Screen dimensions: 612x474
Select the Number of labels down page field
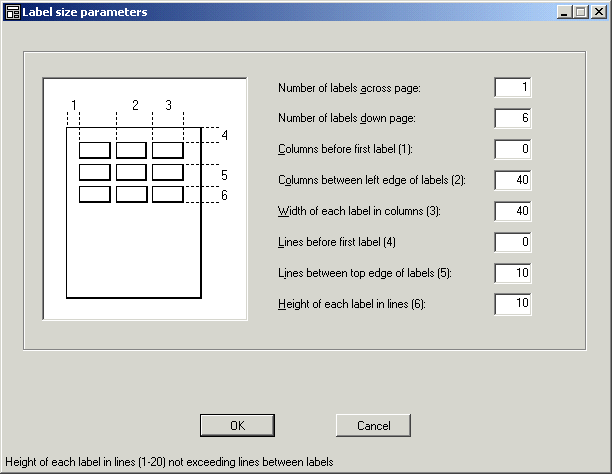(512, 119)
